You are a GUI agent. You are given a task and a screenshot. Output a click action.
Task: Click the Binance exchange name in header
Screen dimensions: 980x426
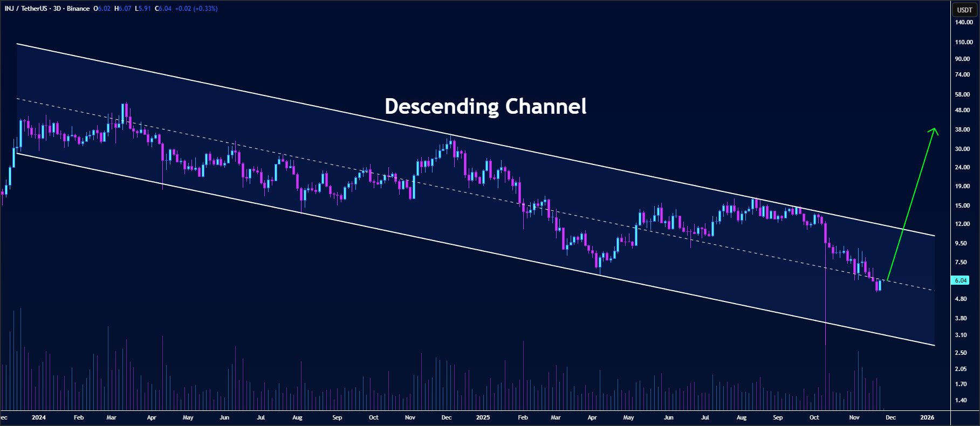pos(78,9)
